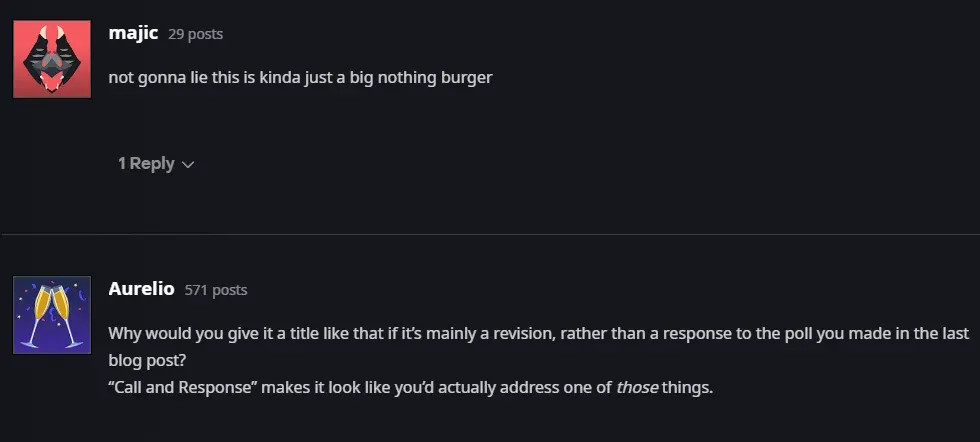Click the divider line between the comments
980x442 pixels.
click(490, 235)
